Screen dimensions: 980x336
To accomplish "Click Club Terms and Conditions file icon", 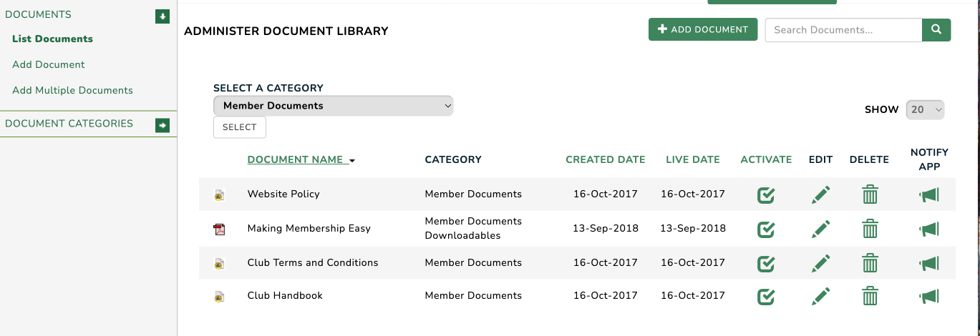I will 220,263.
